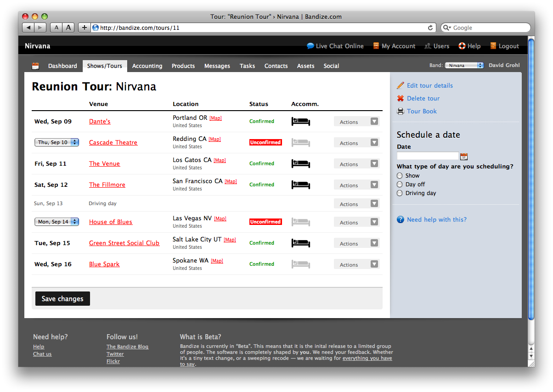Click the printer icon for Tour Book
Screen dimensions: 553x392
click(401, 111)
